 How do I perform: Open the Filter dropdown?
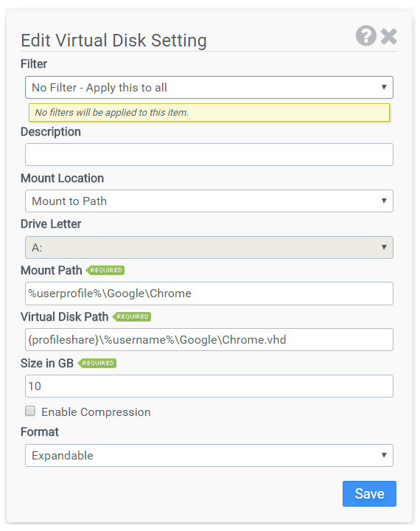pyautogui.click(x=209, y=87)
